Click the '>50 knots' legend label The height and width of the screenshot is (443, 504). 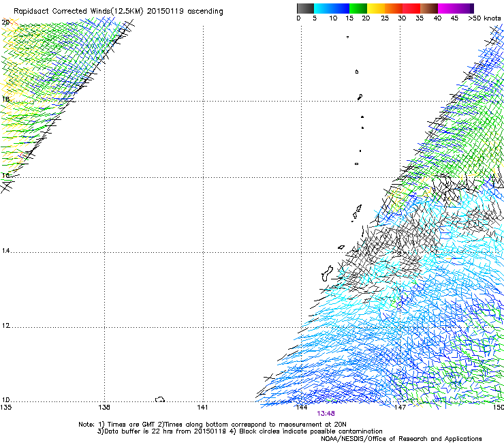pyautogui.click(x=484, y=18)
